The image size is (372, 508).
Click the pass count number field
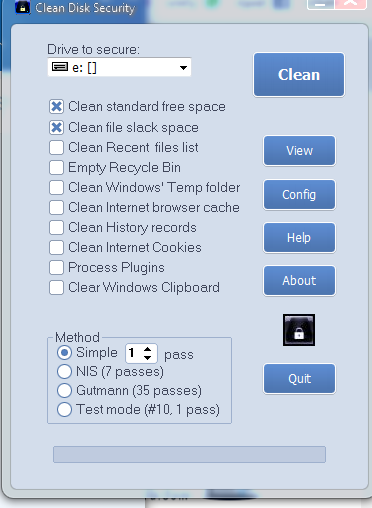click(x=134, y=353)
